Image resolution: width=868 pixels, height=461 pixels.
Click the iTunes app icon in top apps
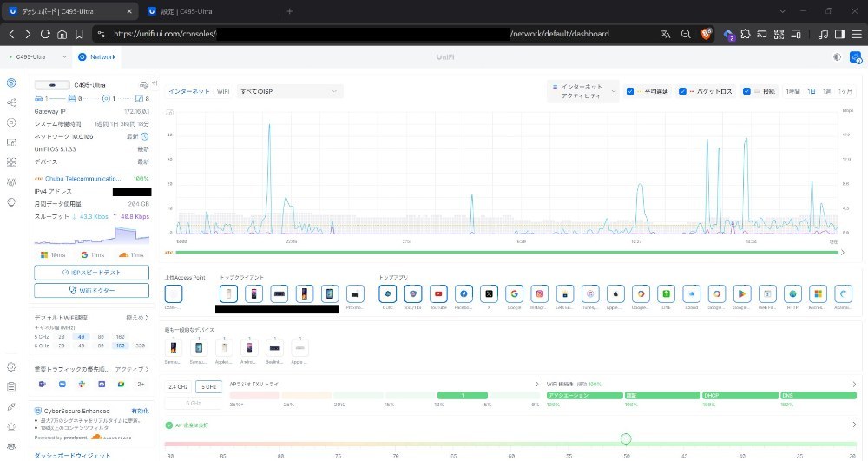coord(590,293)
